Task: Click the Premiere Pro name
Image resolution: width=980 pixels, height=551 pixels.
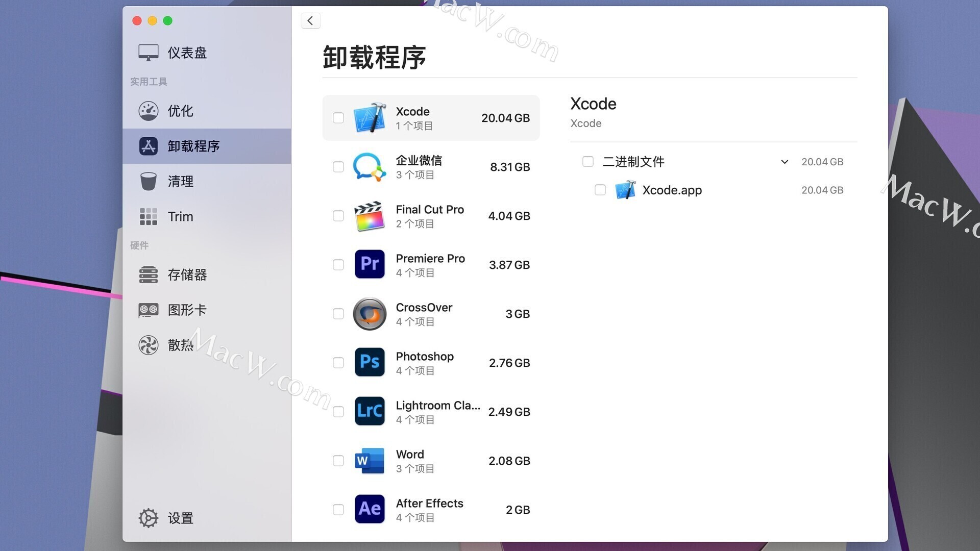Action: (x=430, y=258)
